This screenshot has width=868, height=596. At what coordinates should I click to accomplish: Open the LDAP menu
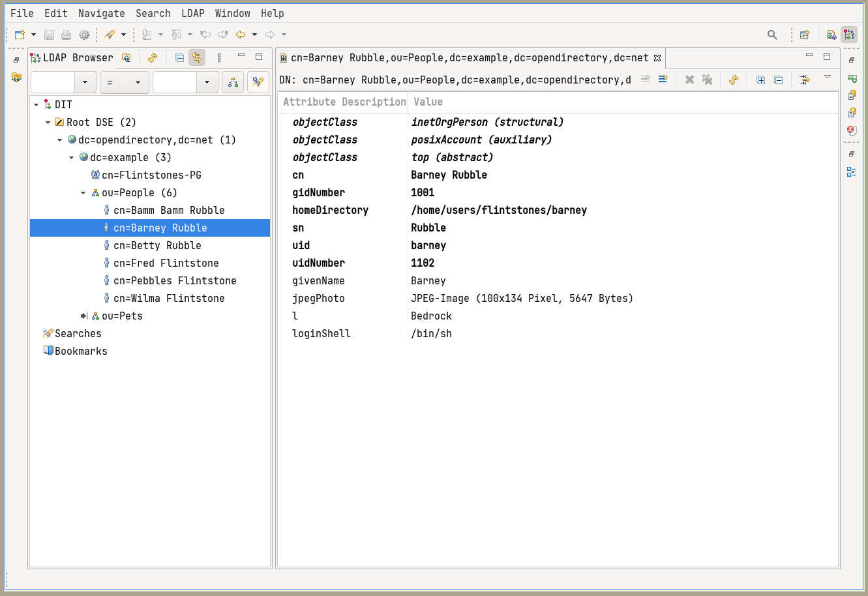pyautogui.click(x=192, y=13)
